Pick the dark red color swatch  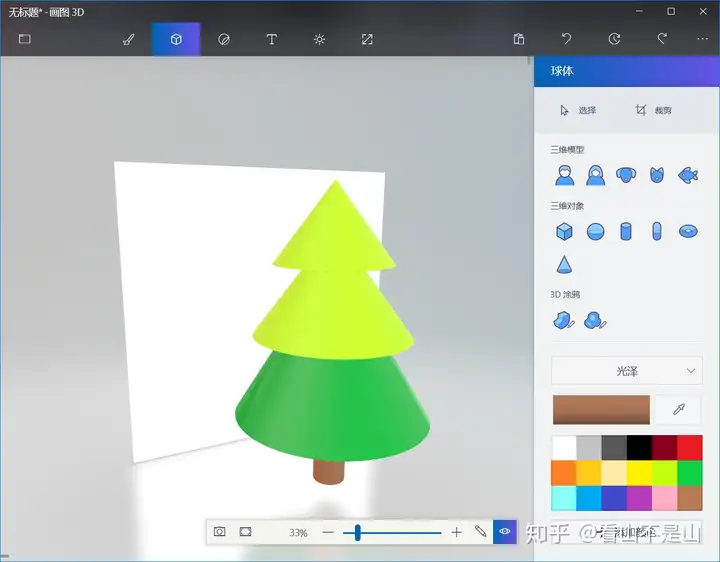664,448
